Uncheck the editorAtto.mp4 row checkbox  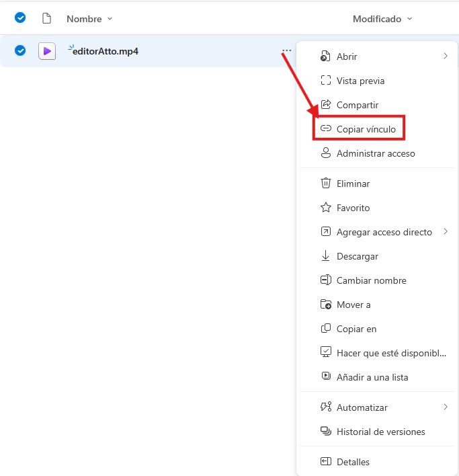point(20,50)
